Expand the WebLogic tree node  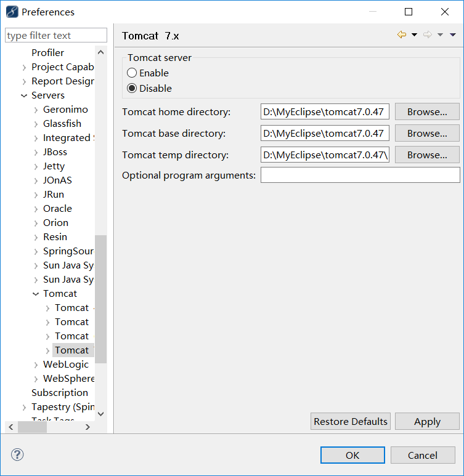[36, 365]
